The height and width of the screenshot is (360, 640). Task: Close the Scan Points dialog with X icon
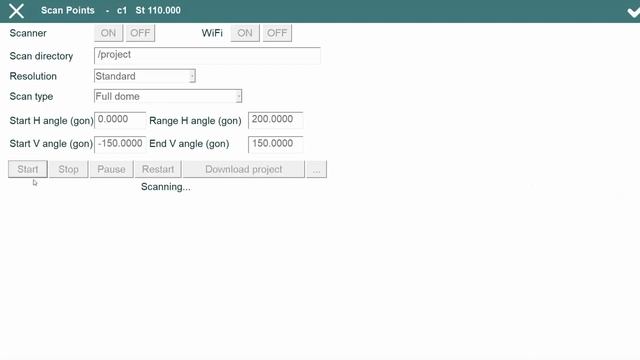coord(16,11)
